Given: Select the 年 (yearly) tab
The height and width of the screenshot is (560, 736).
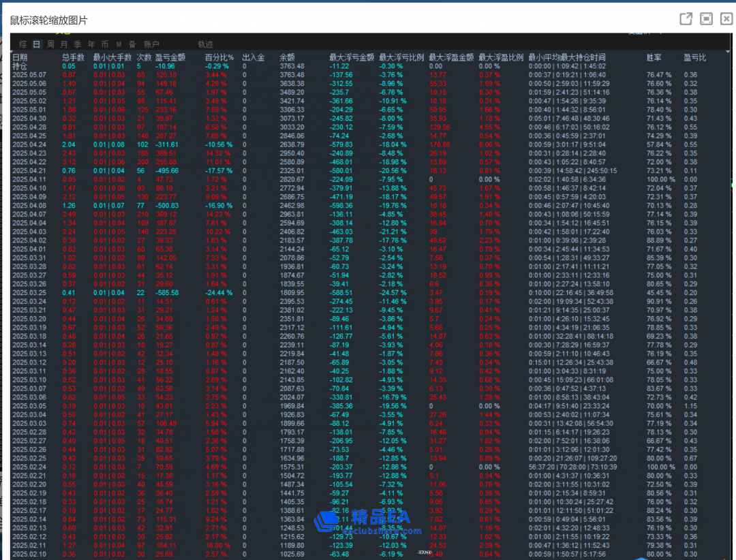Looking at the screenshot, I should [x=91, y=44].
